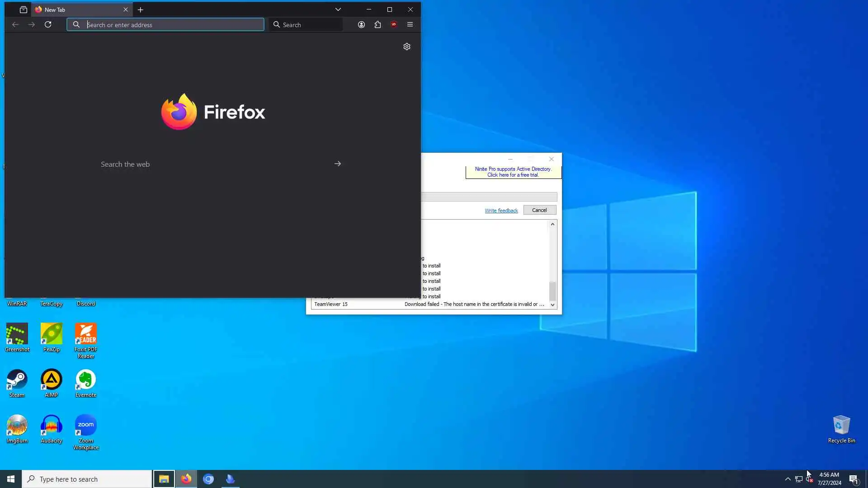The width and height of the screenshot is (868, 488).
Task: Open Firefox application hamburger menu
Action: tap(410, 24)
